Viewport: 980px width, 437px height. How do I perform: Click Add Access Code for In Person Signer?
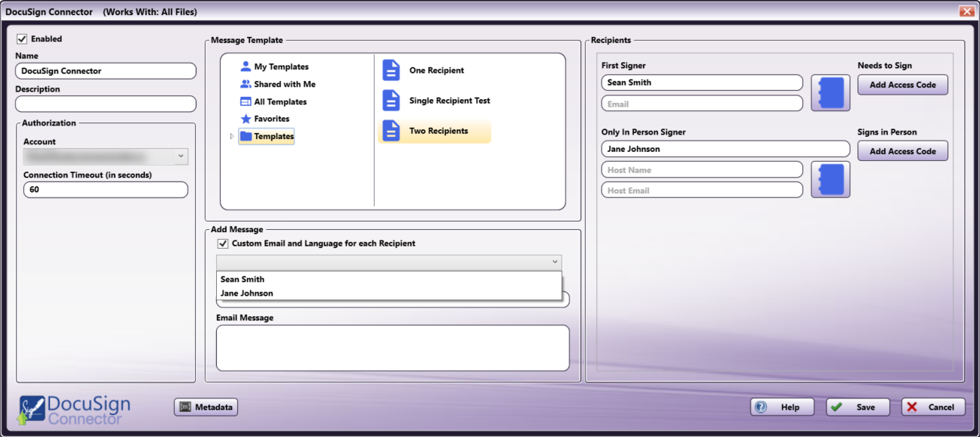(x=903, y=151)
